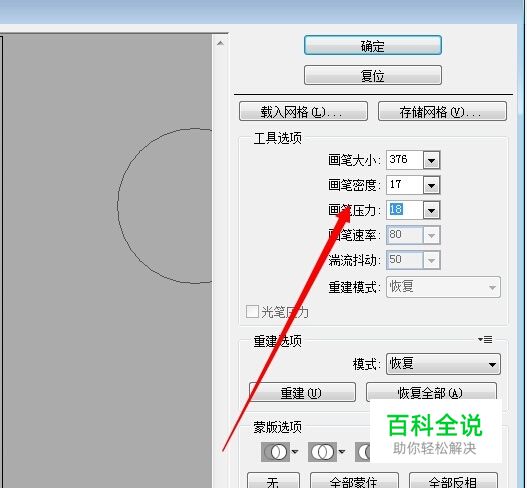Image resolution: width=527 pixels, height=488 pixels.
Task: Open the first mask icon's dropdown arrow
Action: (x=295, y=452)
